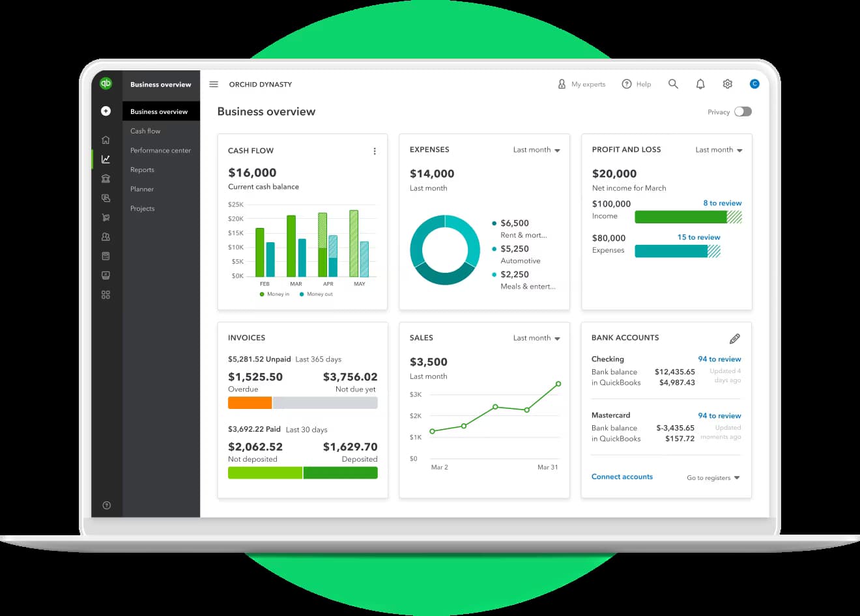Review the Checking account's 94 transactions
This screenshot has height=616, width=860.
[719, 359]
